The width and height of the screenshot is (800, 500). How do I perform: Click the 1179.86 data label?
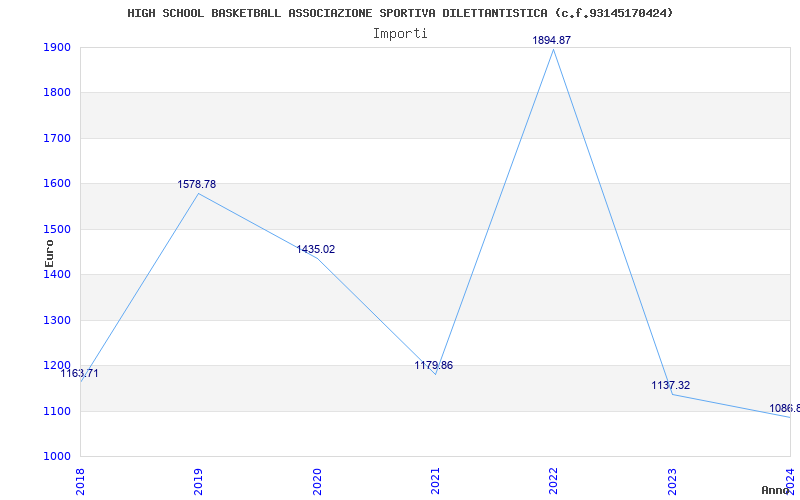point(434,365)
